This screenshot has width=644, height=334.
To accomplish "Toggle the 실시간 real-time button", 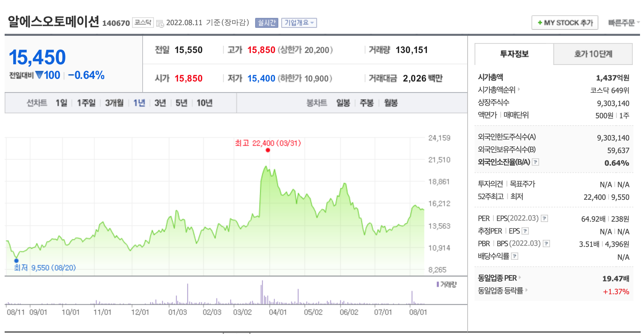I will coord(267,23).
